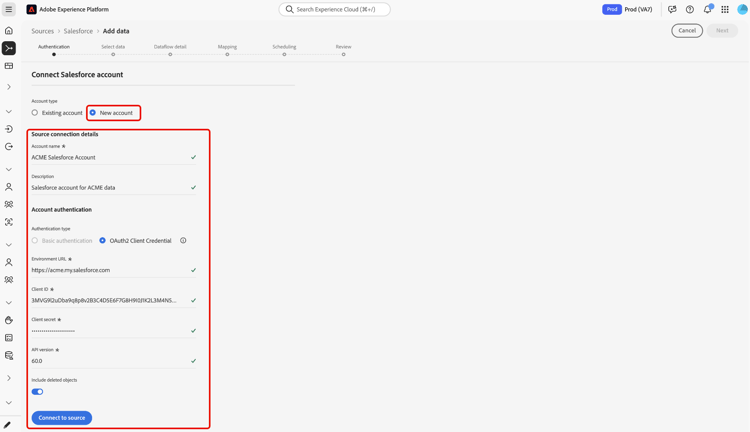Go to the Review step

343,50
